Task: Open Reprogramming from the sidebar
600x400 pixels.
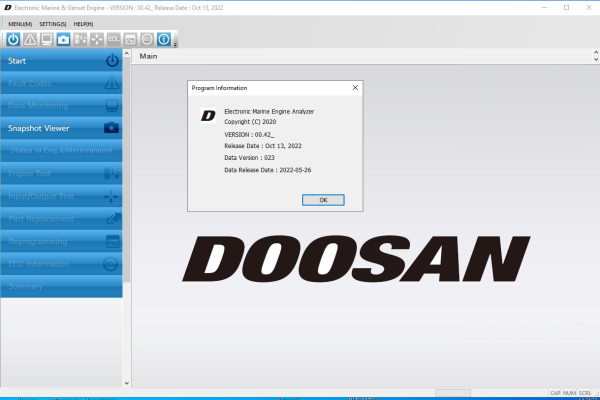Action: point(61,241)
